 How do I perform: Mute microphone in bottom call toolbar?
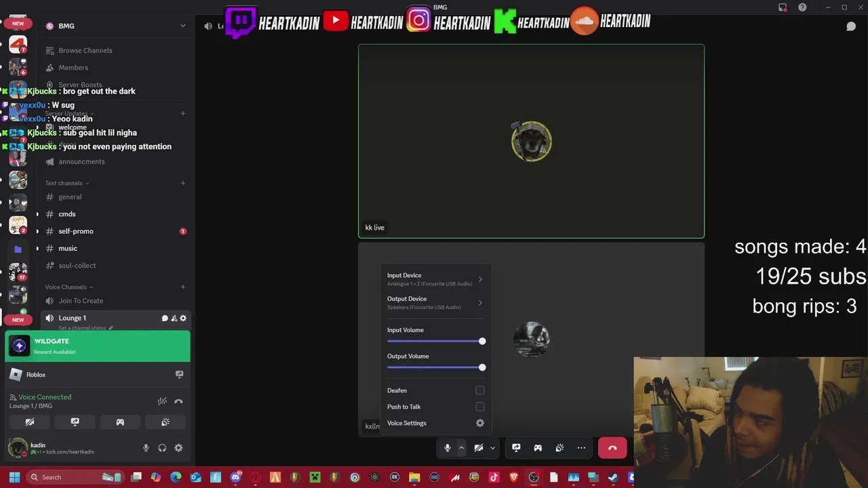click(447, 448)
